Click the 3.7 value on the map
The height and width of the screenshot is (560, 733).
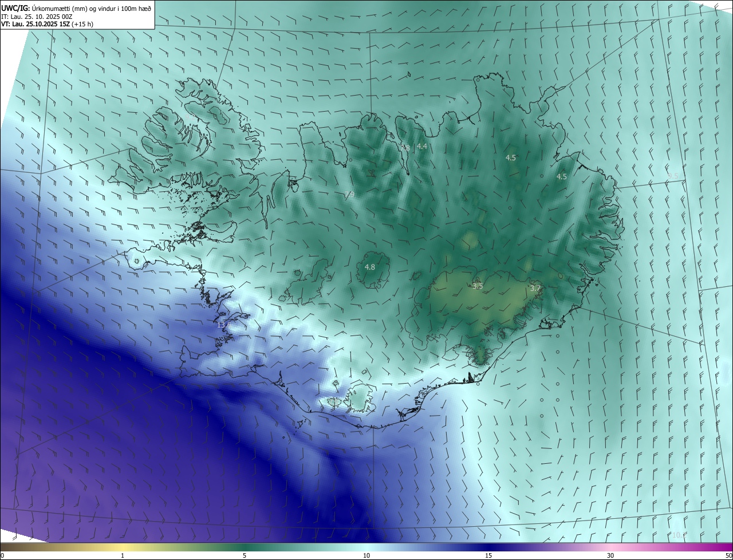click(535, 288)
